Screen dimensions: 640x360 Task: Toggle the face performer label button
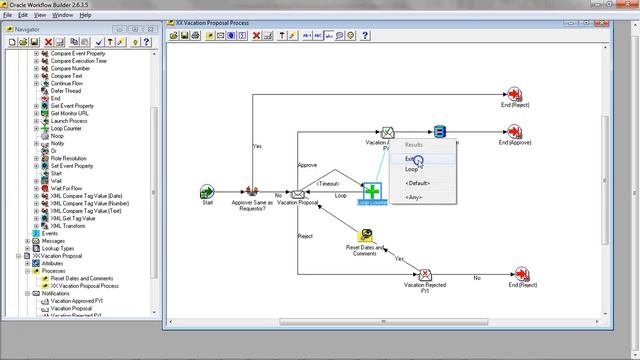click(x=351, y=36)
